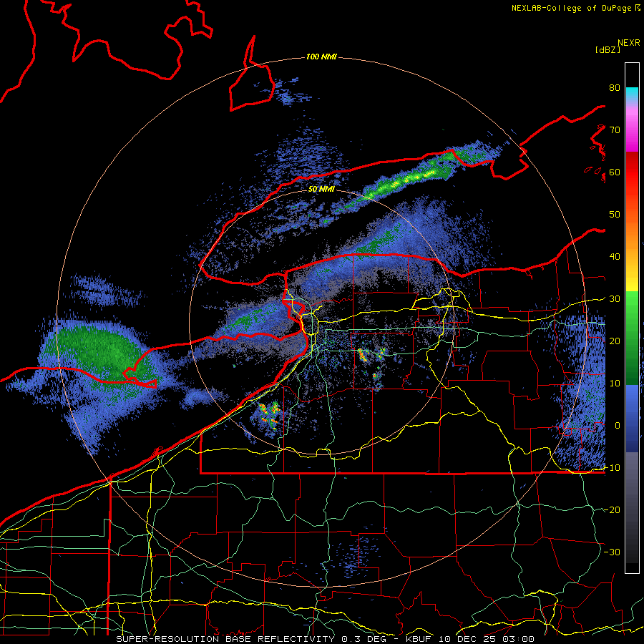Viewport: 644px width, 644px height.
Task: Click the 50 value on the dBZ scale
Action: coord(615,215)
